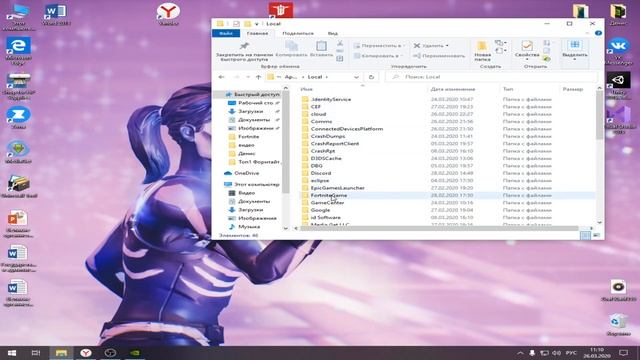Switch to details view layout button
The height and width of the screenshot is (360, 640).
[585, 236]
